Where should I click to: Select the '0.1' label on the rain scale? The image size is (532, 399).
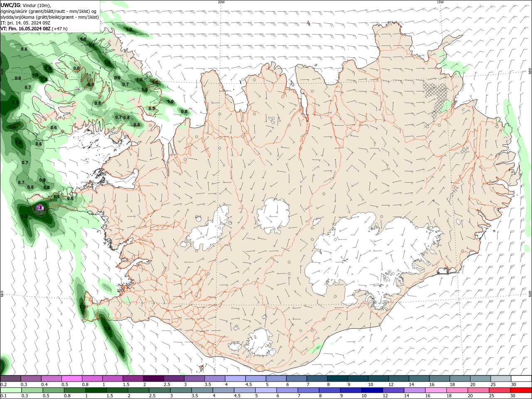coord(3,396)
